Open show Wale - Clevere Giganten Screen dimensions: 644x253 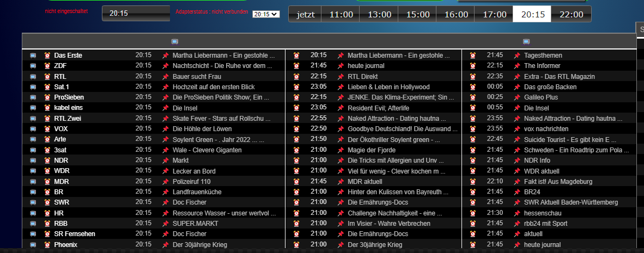207,150
